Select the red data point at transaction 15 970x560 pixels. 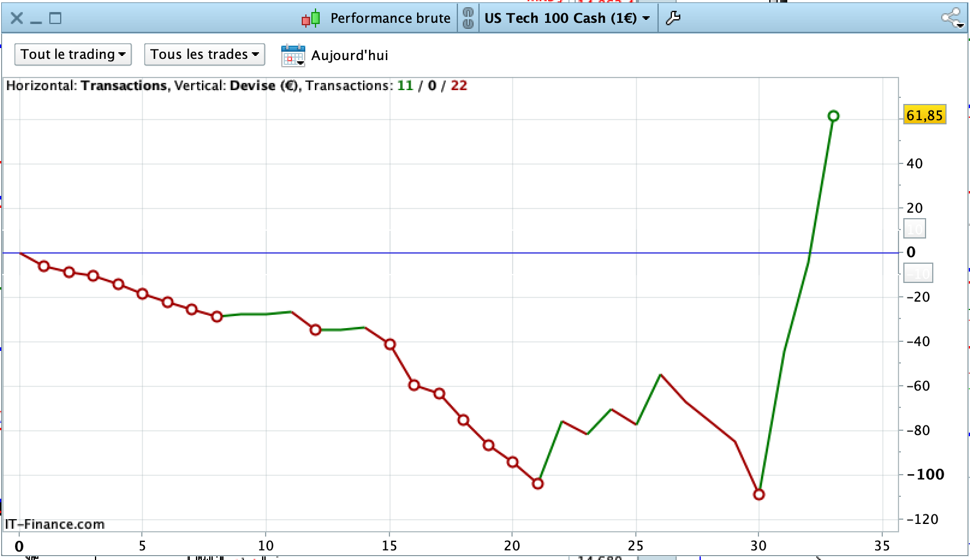tap(390, 344)
